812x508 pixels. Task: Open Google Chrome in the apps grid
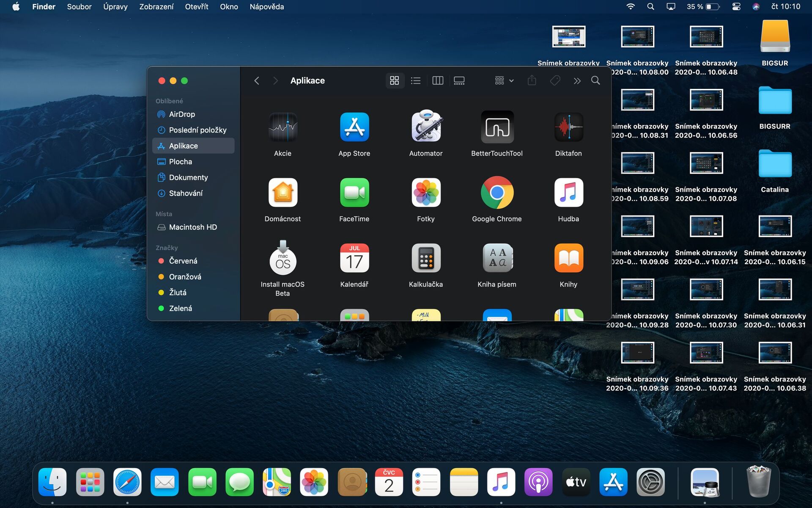coord(497,193)
